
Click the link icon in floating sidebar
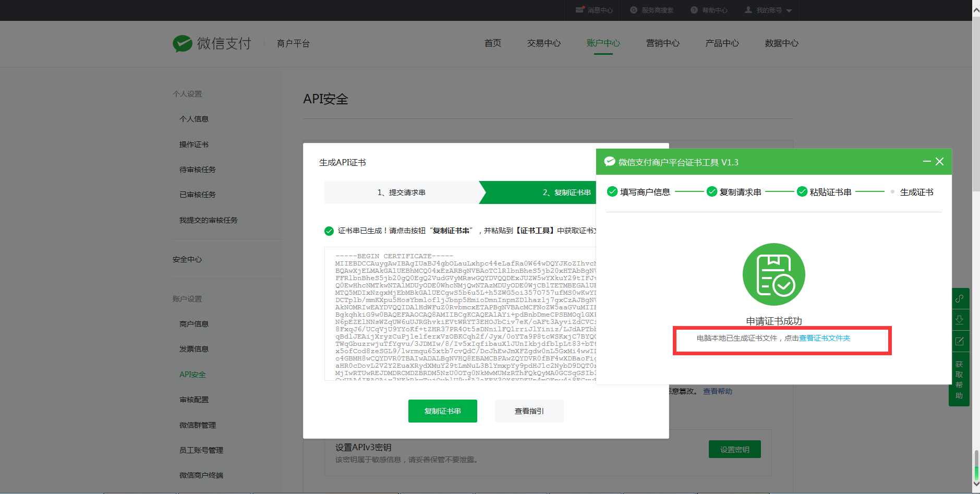point(959,299)
